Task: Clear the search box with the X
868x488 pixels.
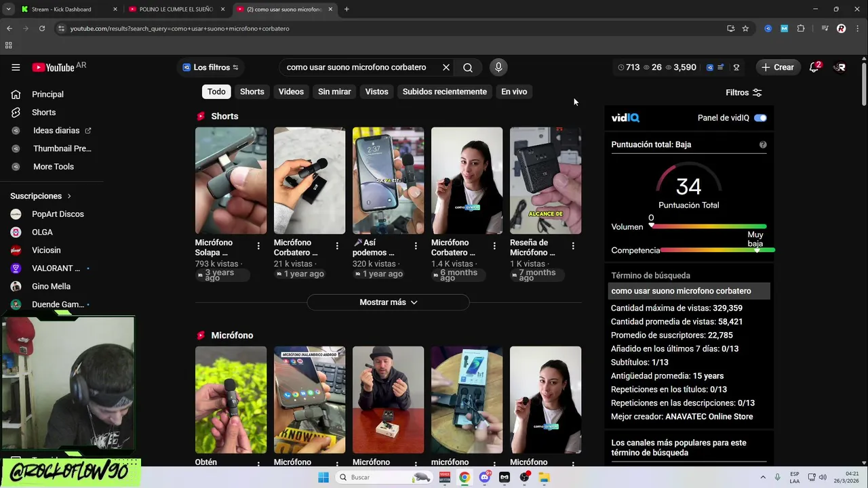Action: 446,67
